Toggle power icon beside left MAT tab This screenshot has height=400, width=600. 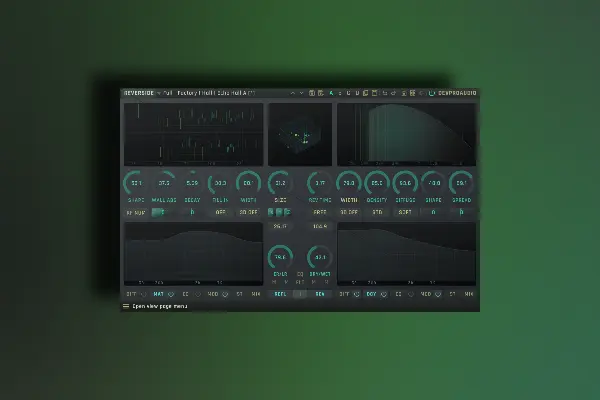[171, 294]
